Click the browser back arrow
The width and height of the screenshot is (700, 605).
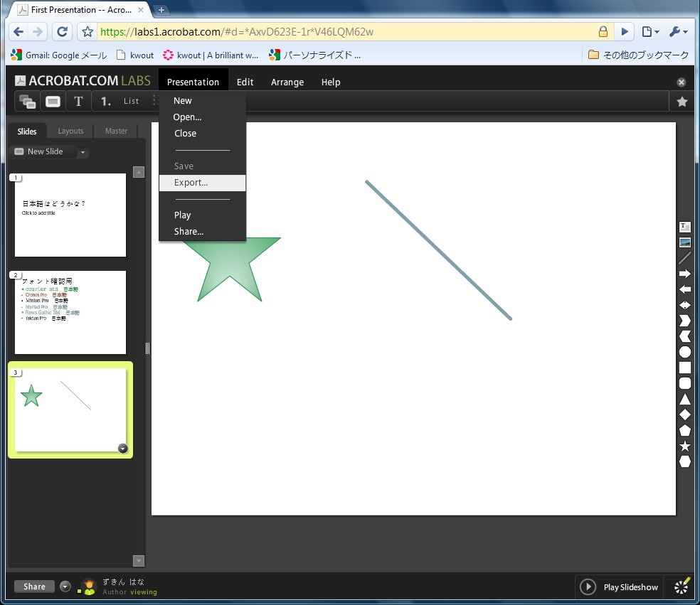coord(18,32)
